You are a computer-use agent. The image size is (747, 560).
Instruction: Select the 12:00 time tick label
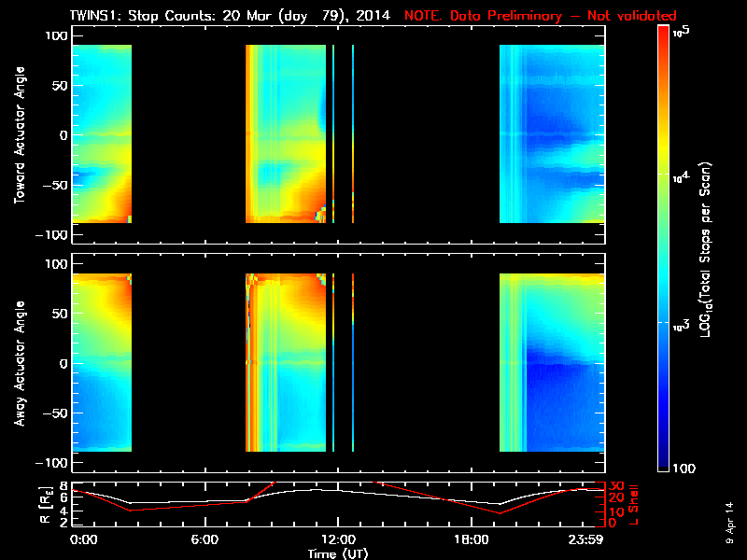point(337,540)
